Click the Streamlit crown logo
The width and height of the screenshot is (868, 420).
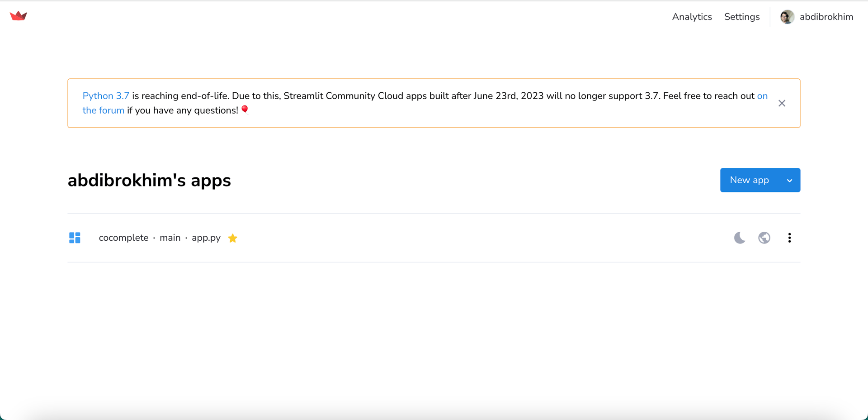tap(19, 16)
